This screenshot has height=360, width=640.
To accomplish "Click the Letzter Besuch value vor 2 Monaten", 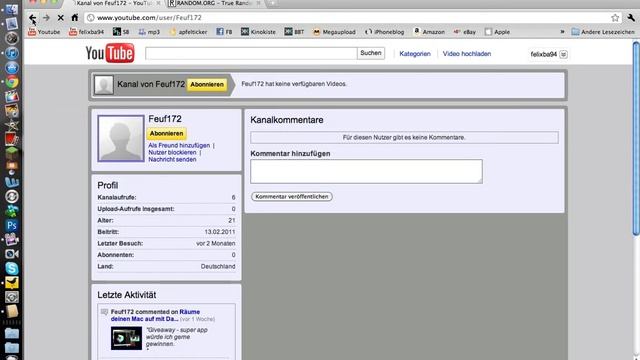I will [216, 243].
